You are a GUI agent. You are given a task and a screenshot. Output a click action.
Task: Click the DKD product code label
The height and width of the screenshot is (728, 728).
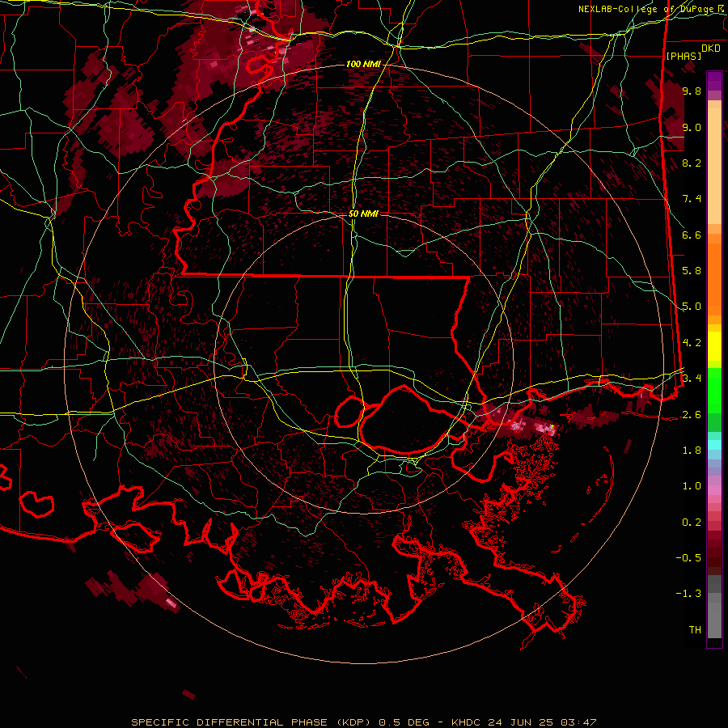point(711,49)
